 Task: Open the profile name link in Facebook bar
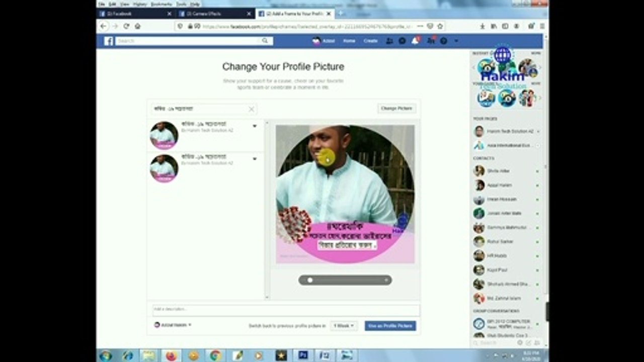point(324,41)
